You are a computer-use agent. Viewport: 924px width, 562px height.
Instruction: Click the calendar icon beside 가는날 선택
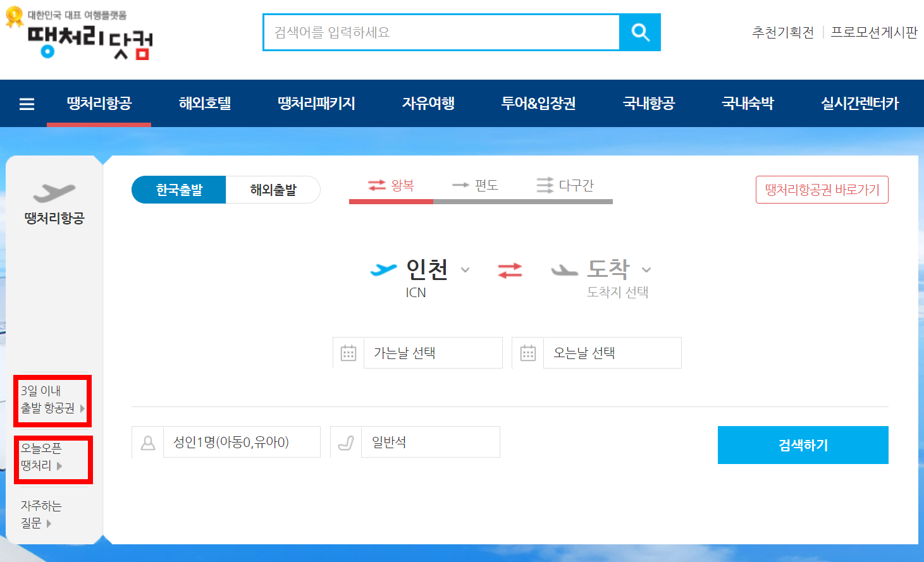(x=347, y=353)
